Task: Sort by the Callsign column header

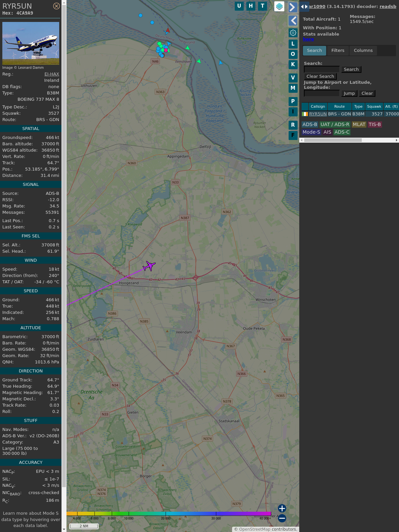Action: [318, 107]
